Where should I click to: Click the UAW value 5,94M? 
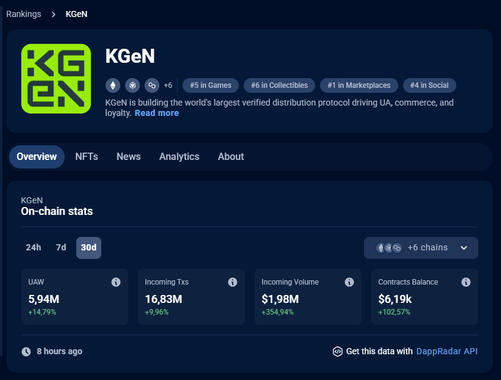point(44,299)
